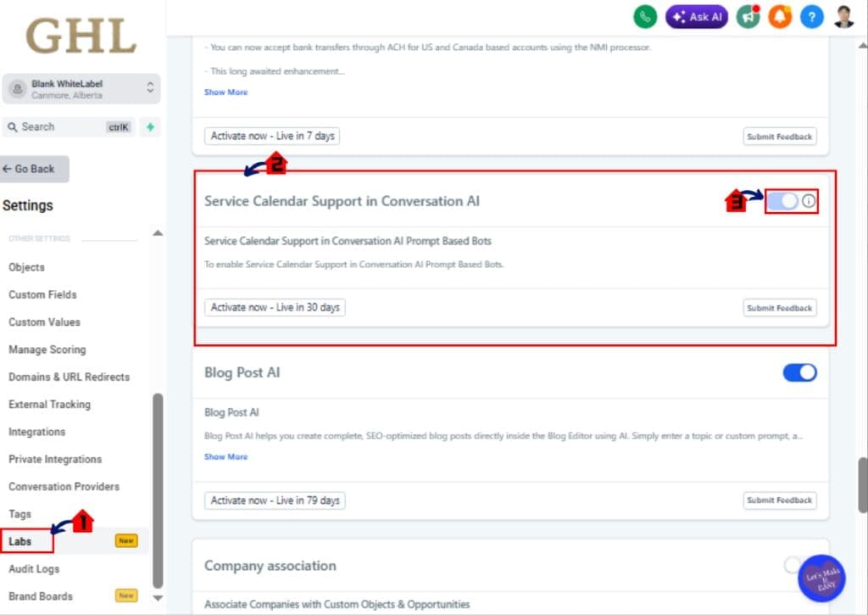The height and width of the screenshot is (615, 868).
Task: Click Activate now - Live in 30 days
Action: (x=274, y=307)
